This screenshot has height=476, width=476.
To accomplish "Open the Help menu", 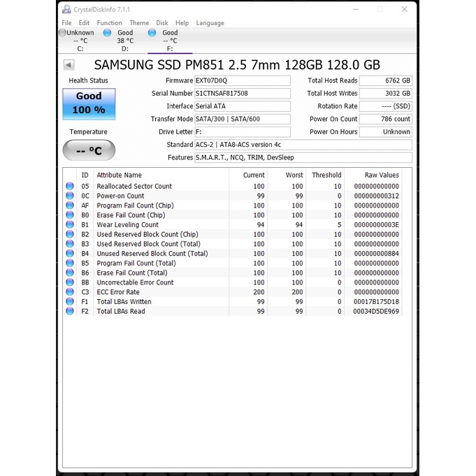I will point(182,23).
